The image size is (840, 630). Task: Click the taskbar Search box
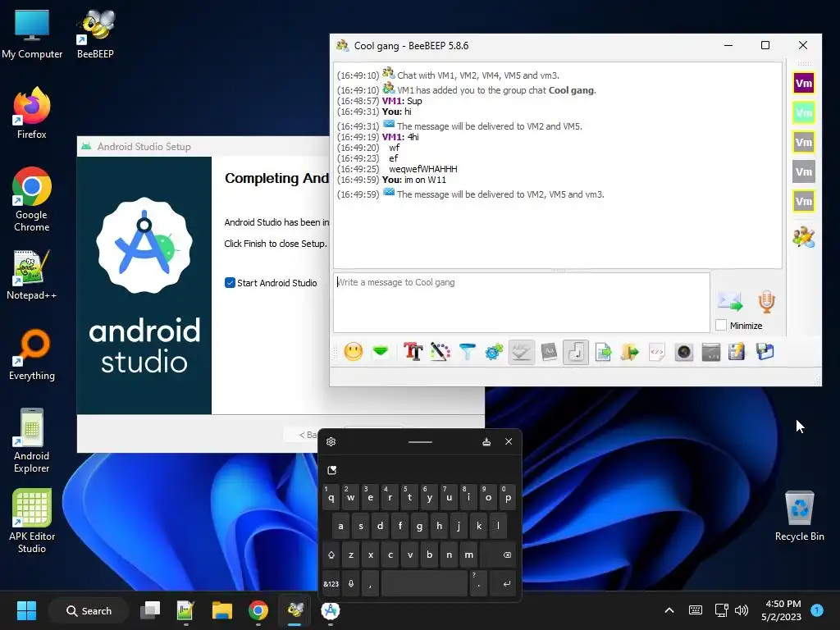coord(89,610)
